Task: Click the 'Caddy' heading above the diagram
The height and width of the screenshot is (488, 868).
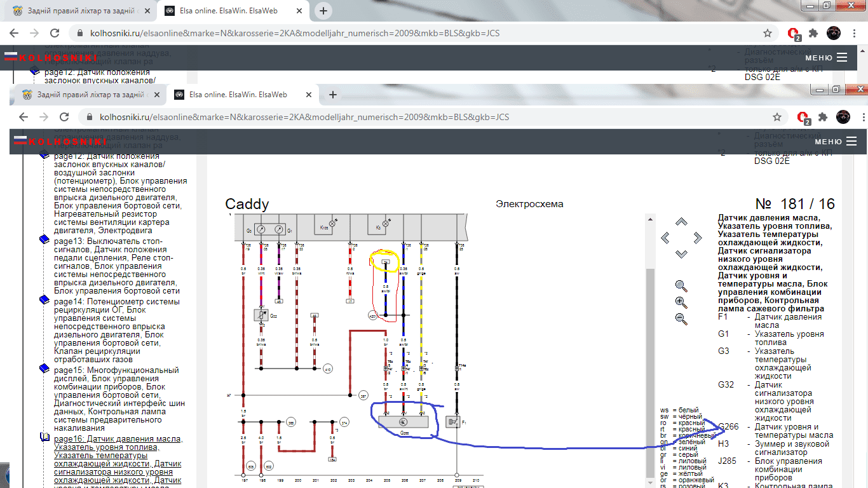Action: (x=247, y=204)
